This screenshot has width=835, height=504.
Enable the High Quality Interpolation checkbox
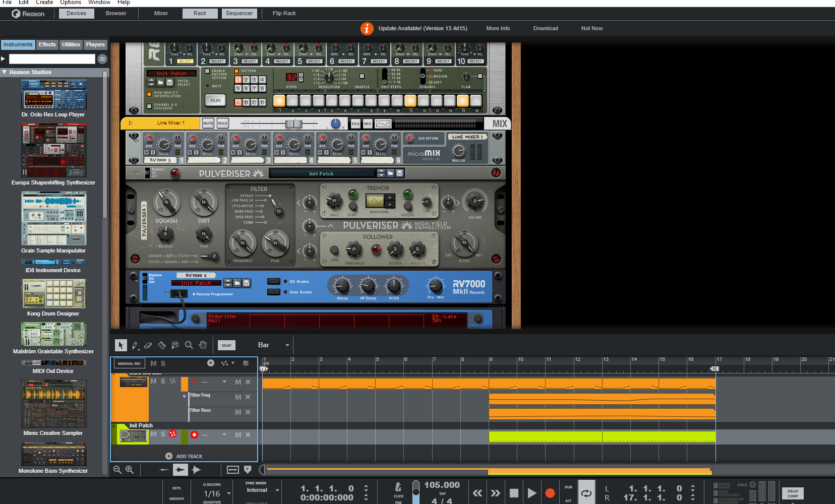(149, 94)
